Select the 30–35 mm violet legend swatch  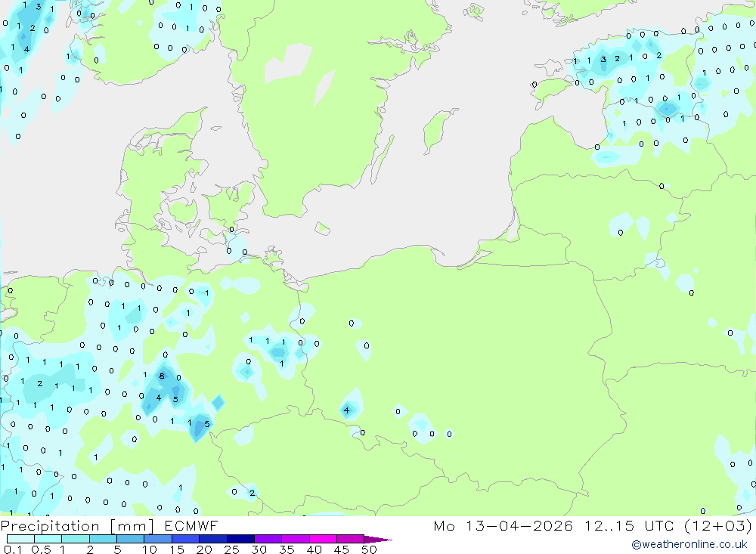(268, 539)
